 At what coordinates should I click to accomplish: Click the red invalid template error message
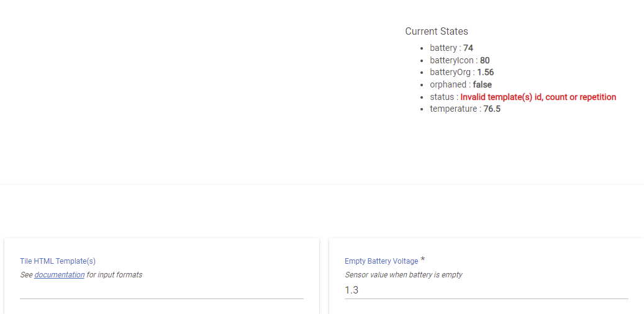click(538, 97)
